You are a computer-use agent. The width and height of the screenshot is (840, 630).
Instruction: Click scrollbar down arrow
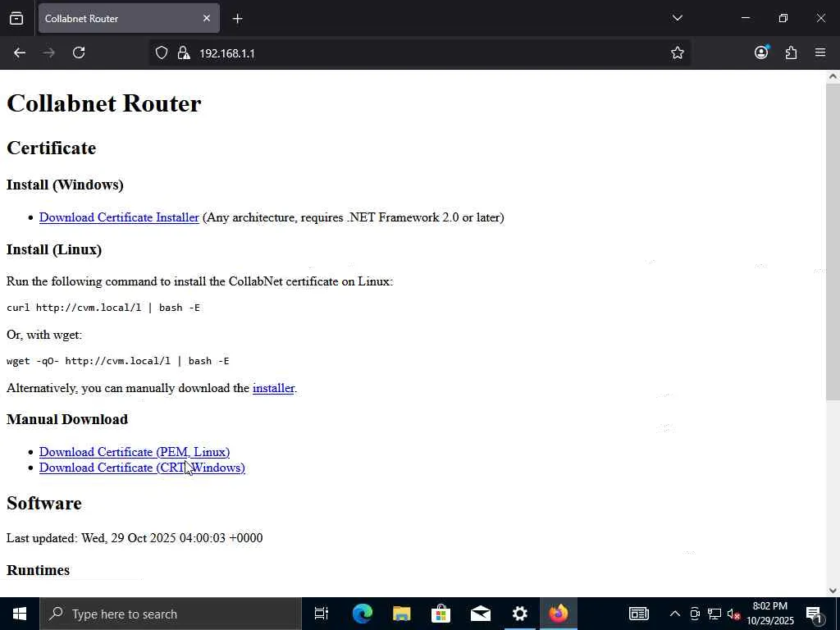[833, 591]
